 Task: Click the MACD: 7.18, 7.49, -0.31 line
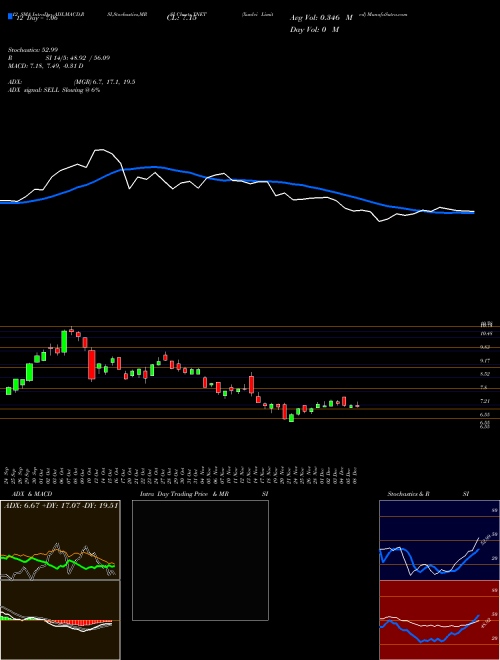45,66
